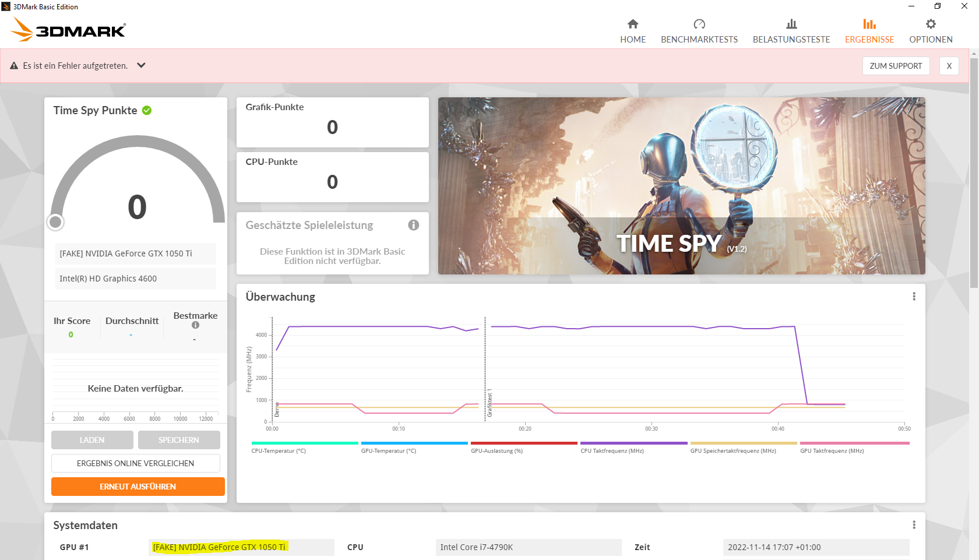Screen dimensions: 979x560
Task: Dismiss the error banner with X
Action: (949, 66)
